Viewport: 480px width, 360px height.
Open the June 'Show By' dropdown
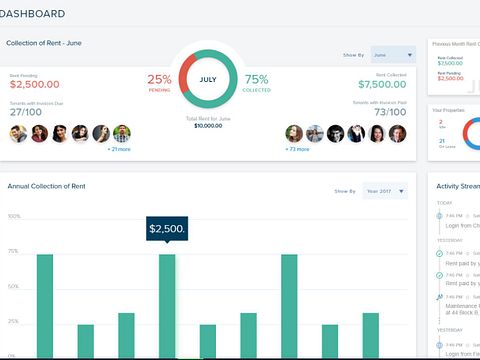[393, 55]
